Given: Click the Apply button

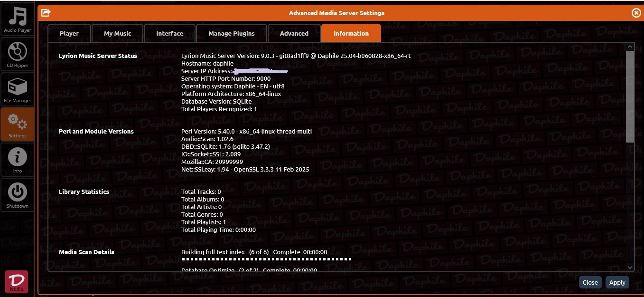Looking at the screenshot, I should click(x=617, y=282).
